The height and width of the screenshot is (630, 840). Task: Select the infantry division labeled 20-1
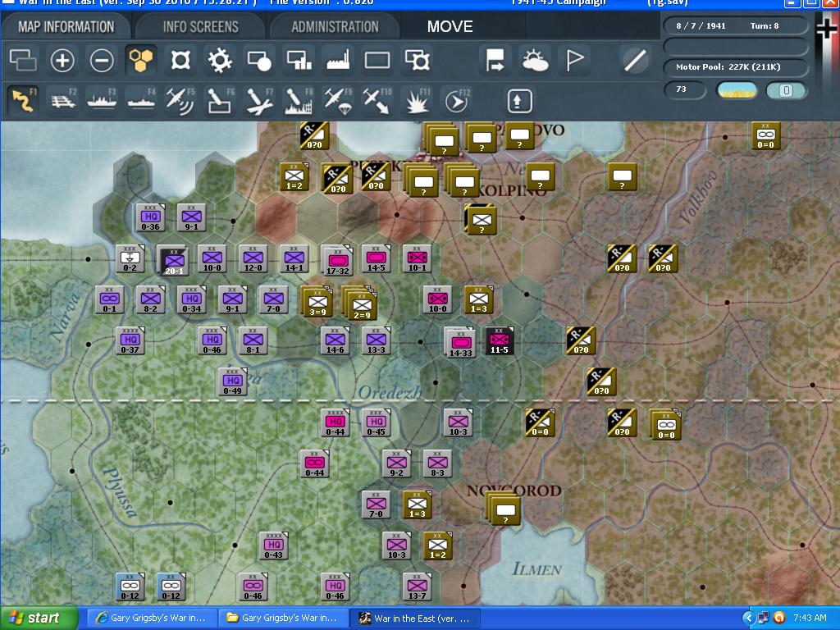(174, 261)
